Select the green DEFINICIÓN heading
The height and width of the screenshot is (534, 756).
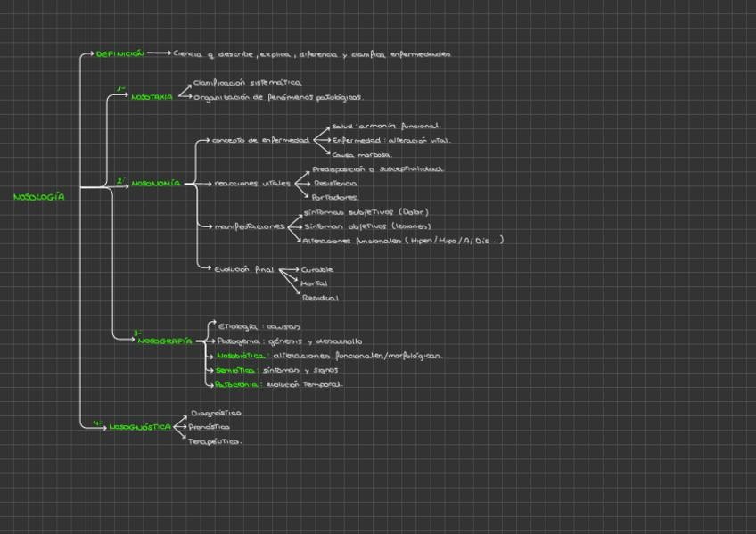click(x=120, y=53)
